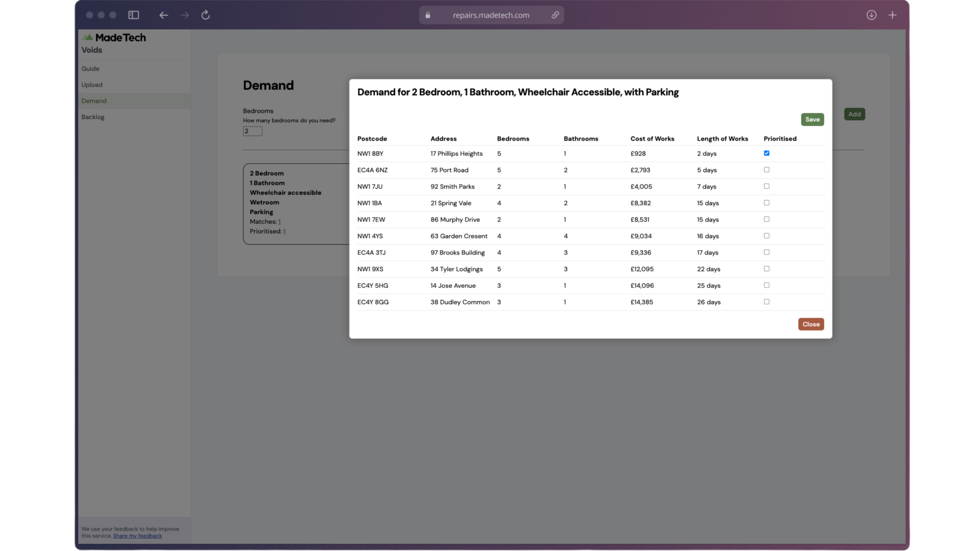Open Guide in the sidebar
Image resolution: width=980 pixels, height=551 pixels.
pos(134,68)
